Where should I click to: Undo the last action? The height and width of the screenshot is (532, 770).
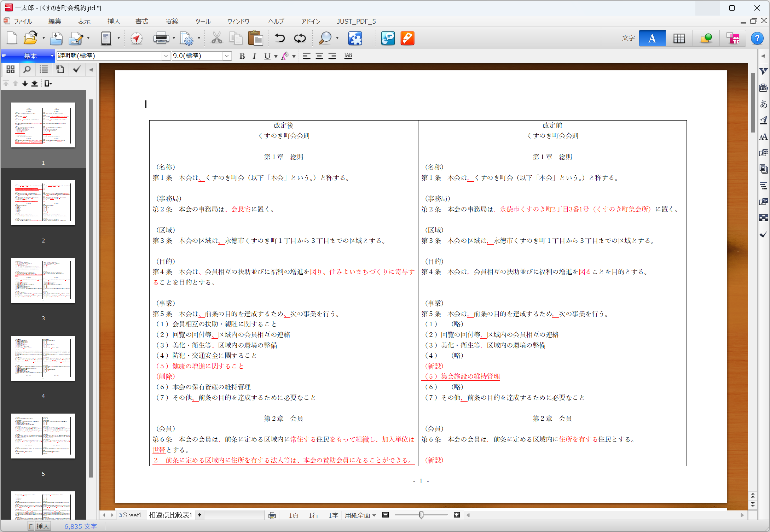280,38
